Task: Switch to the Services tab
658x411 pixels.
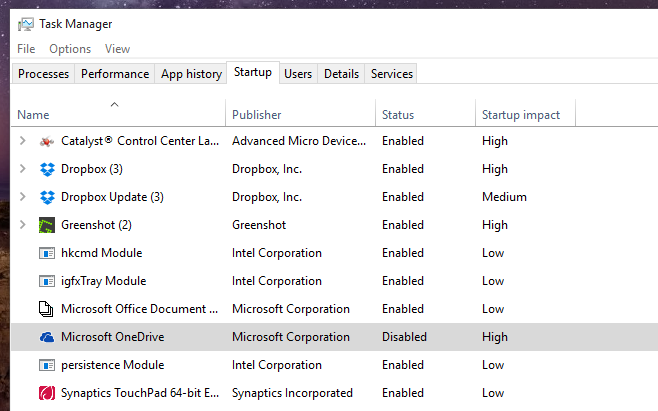Action: [392, 74]
